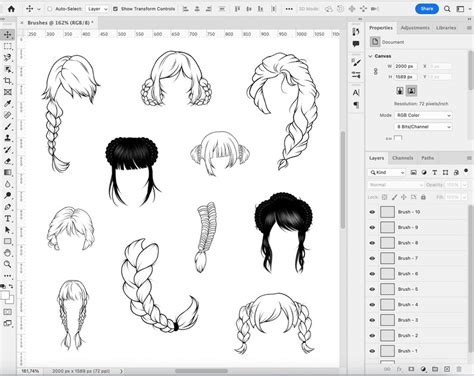Collapse the Canvas section
474x376 pixels.
pyautogui.click(x=370, y=56)
